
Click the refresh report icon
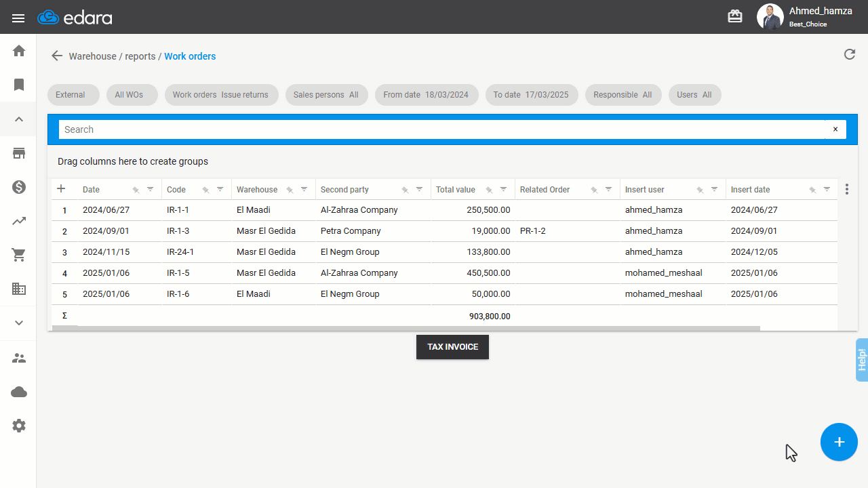coord(850,54)
